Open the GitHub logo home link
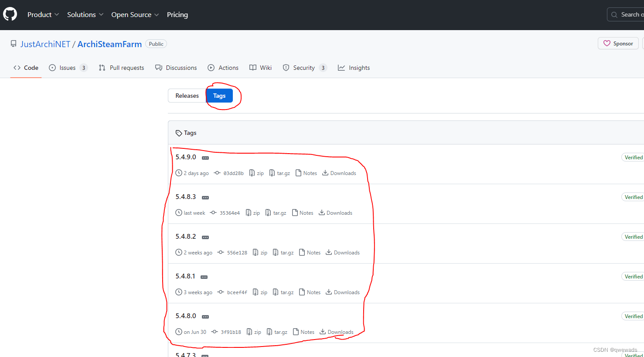The height and width of the screenshot is (357, 644). (x=10, y=14)
